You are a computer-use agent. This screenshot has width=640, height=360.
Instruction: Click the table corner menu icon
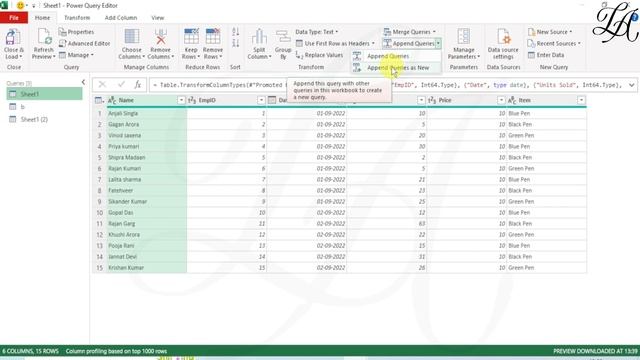click(99, 100)
